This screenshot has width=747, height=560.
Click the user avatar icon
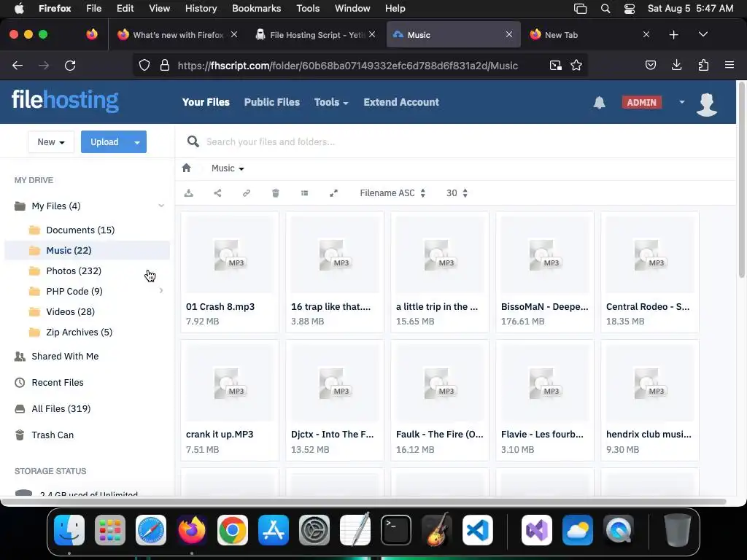coord(706,104)
